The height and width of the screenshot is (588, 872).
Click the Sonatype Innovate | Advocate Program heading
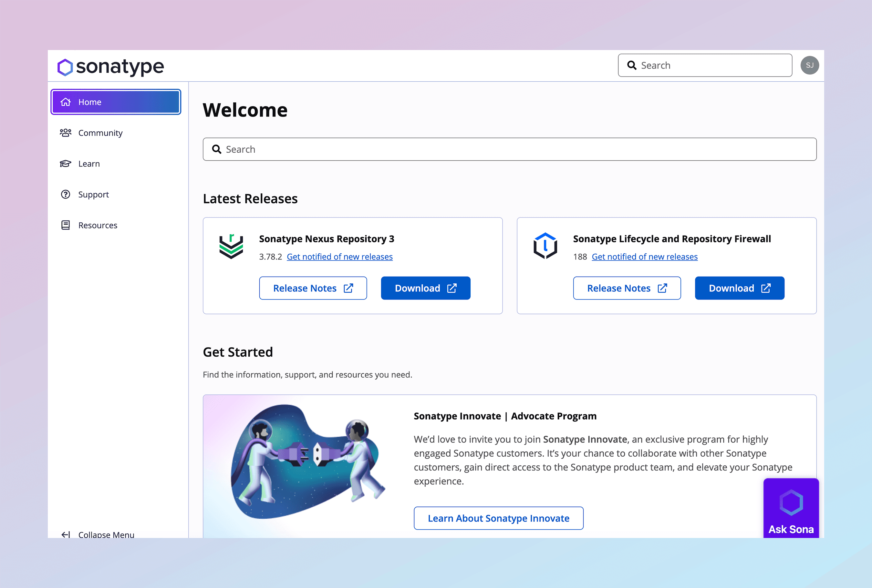point(505,416)
